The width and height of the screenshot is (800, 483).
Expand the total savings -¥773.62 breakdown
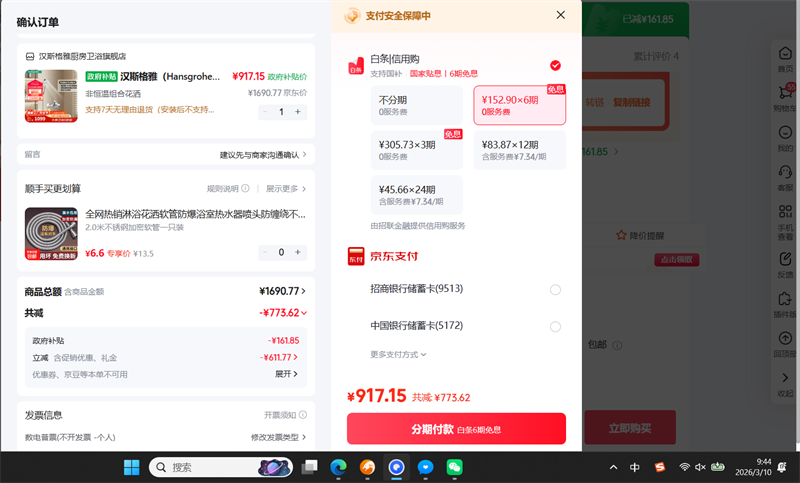(x=281, y=313)
